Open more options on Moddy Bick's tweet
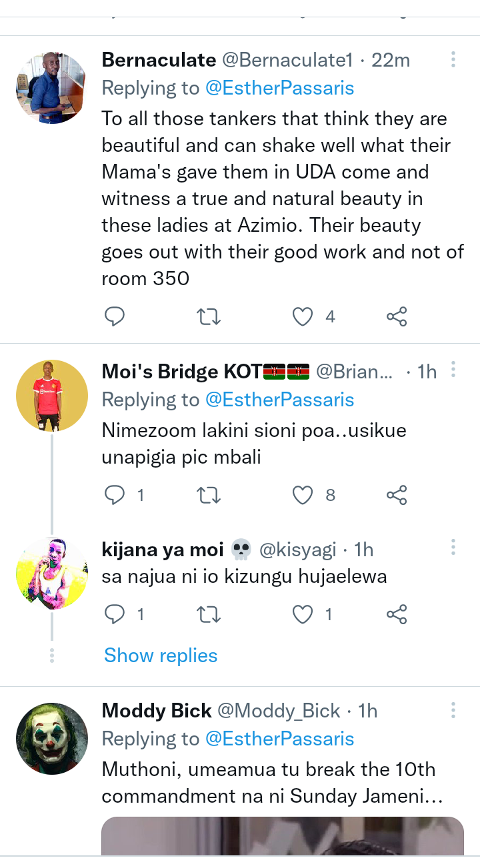The image size is (480, 868). (453, 709)
